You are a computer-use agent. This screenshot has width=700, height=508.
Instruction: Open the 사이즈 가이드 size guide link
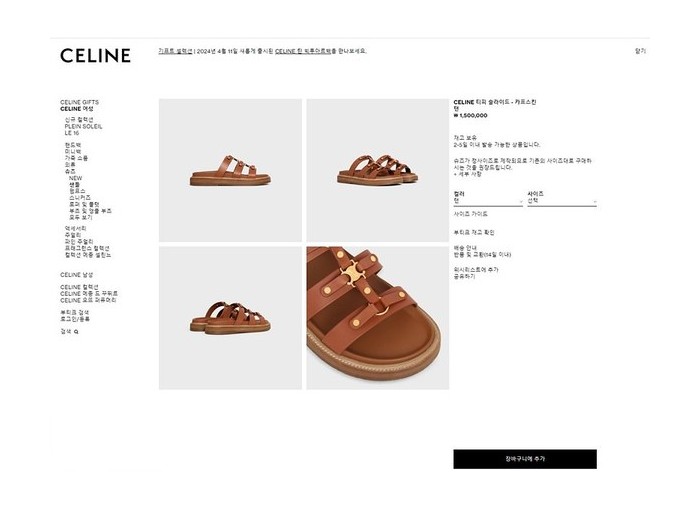coord(471,214)
